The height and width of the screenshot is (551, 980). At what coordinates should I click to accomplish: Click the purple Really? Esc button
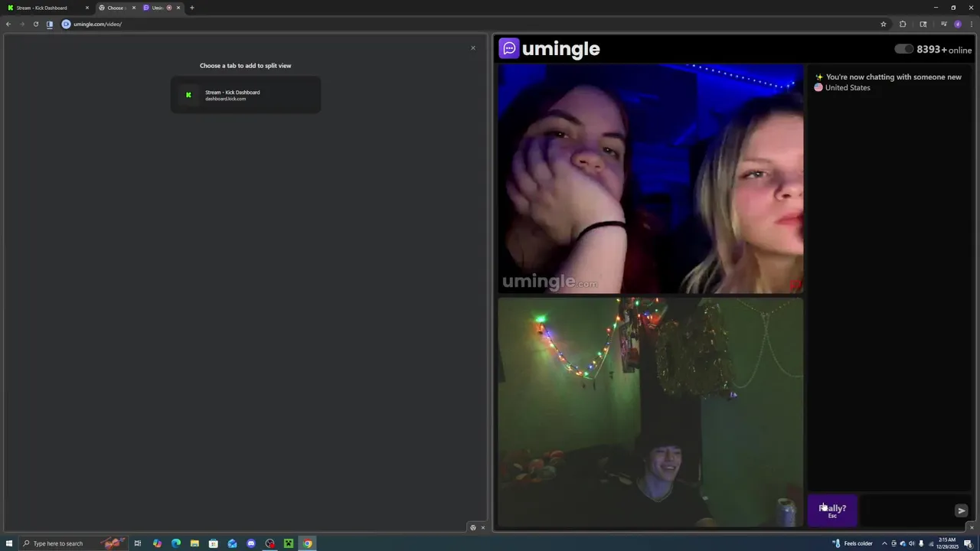[x=832, y=510]
